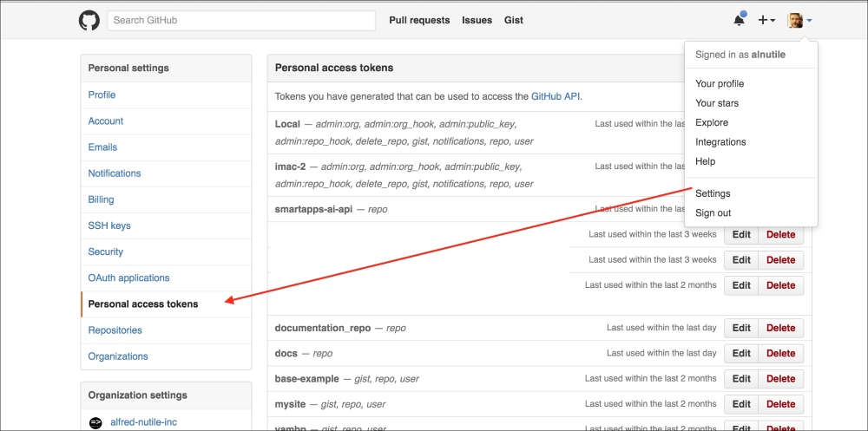The width and height of the screenshot is (868, 431).
Task: Focus the Search GitHub field
Action: (x=241, y=21)
